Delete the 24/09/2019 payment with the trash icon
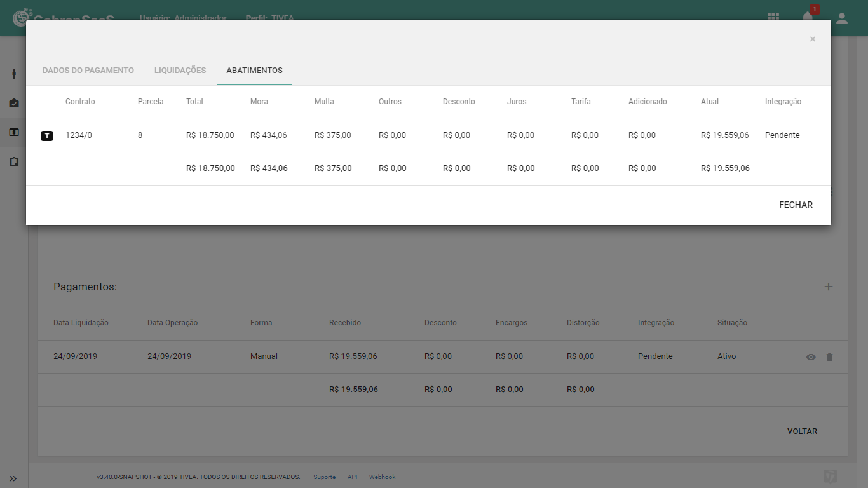Image resolution: width=868 pixels, height=488 pixels. tap(829, 357)
